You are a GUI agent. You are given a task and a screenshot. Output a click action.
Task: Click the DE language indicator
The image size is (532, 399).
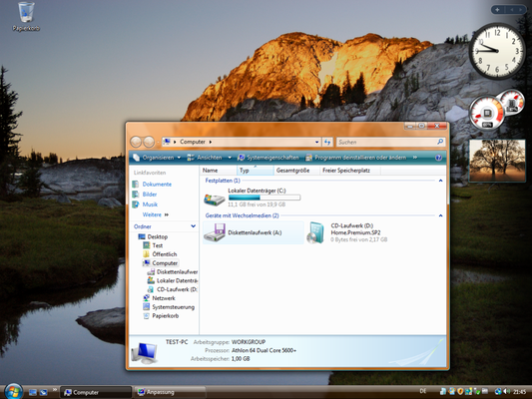tap(423, 391)
